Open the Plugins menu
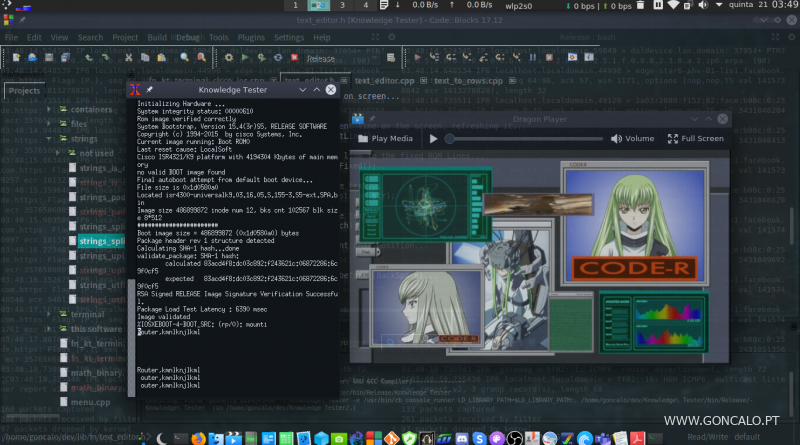The image size is (800, 445). (x=251, y=37)
